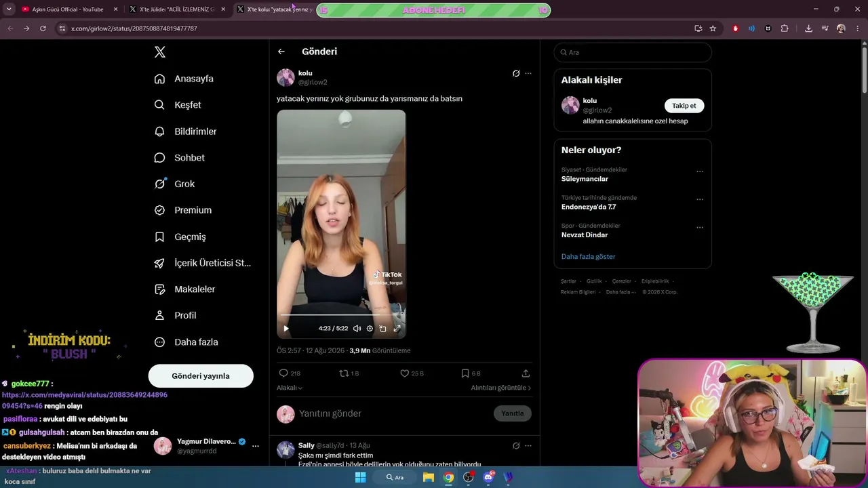Open the Chrome three-dot menu
868x488 pixels.
pos(857,28)
